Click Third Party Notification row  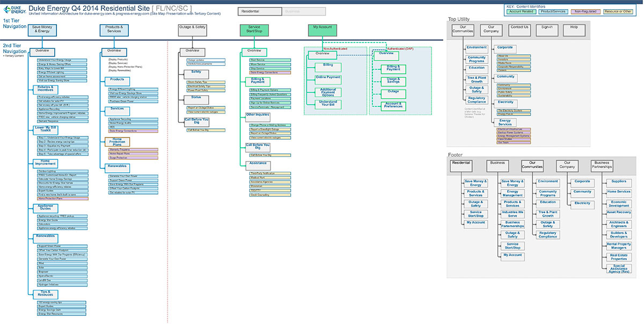(270, 174)
